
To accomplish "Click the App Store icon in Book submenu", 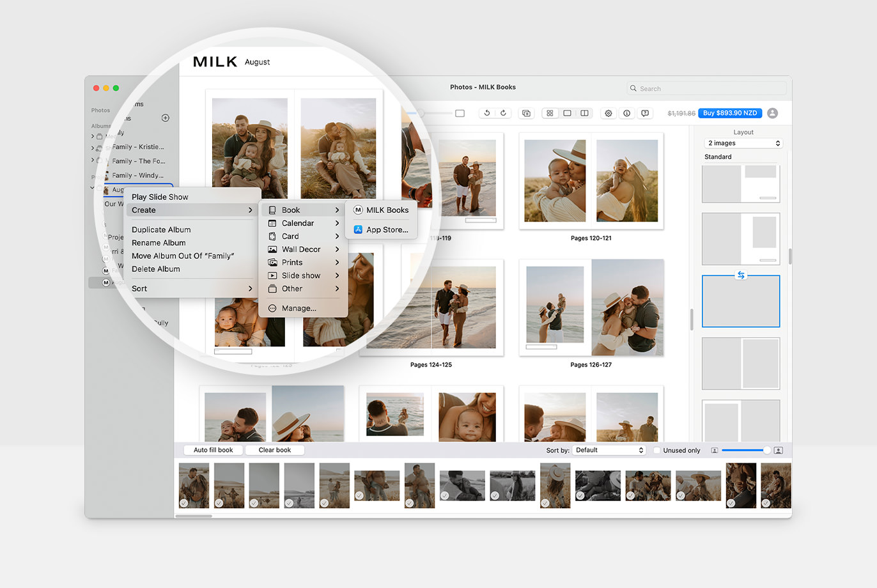I will pos(358,229).
